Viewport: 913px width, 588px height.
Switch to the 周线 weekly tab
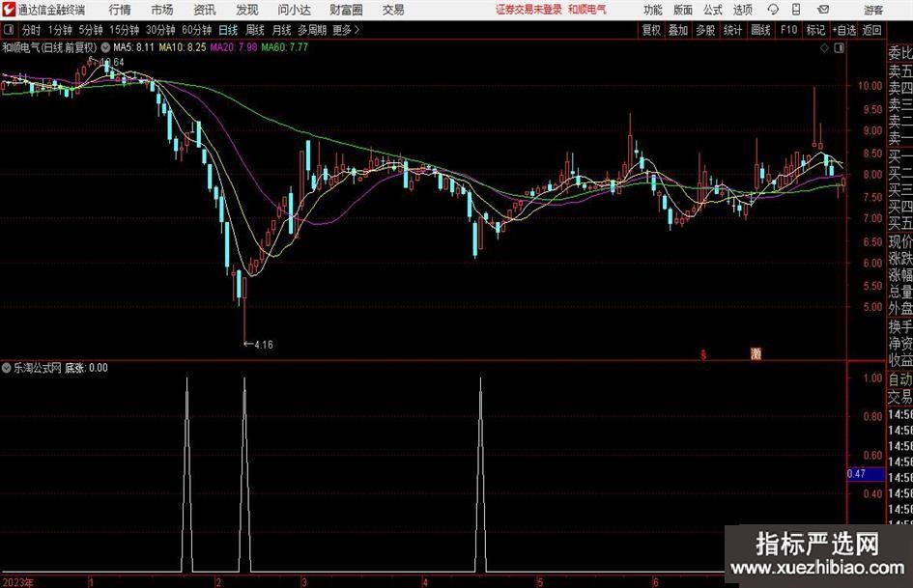(255, 30)
